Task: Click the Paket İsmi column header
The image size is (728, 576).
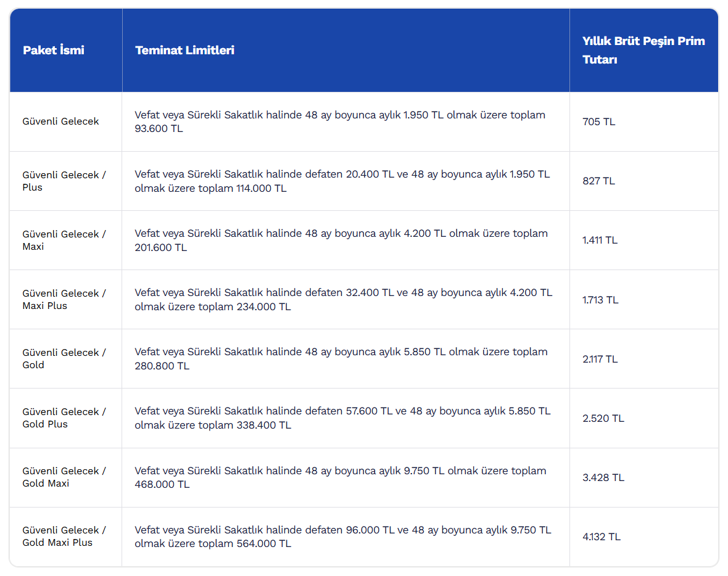Action: tap(54, 51)
